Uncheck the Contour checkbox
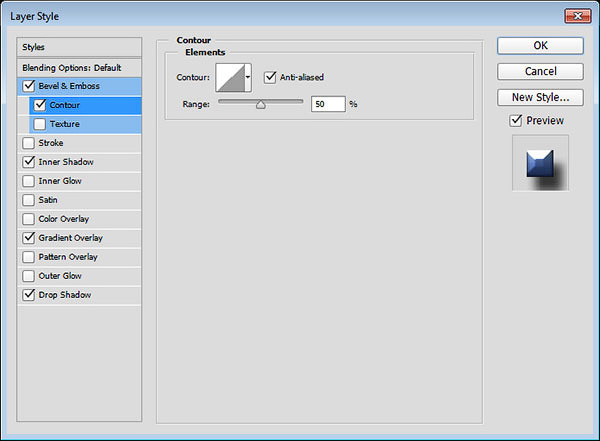The image size is (600, 441). (x=40, y=105)
